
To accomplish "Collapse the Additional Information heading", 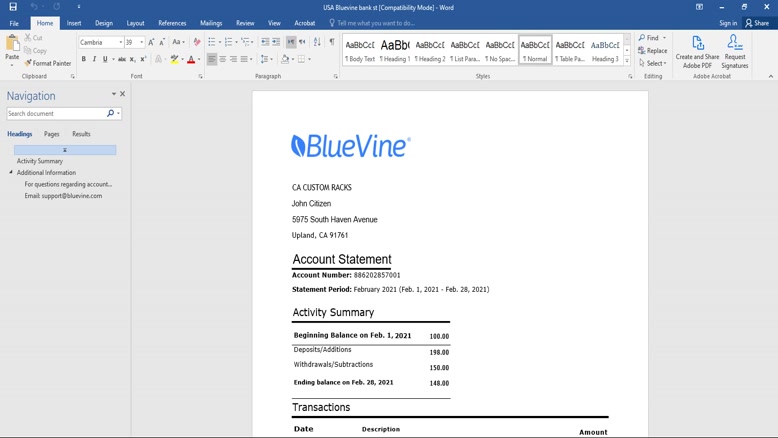I will tap(12, 172).
